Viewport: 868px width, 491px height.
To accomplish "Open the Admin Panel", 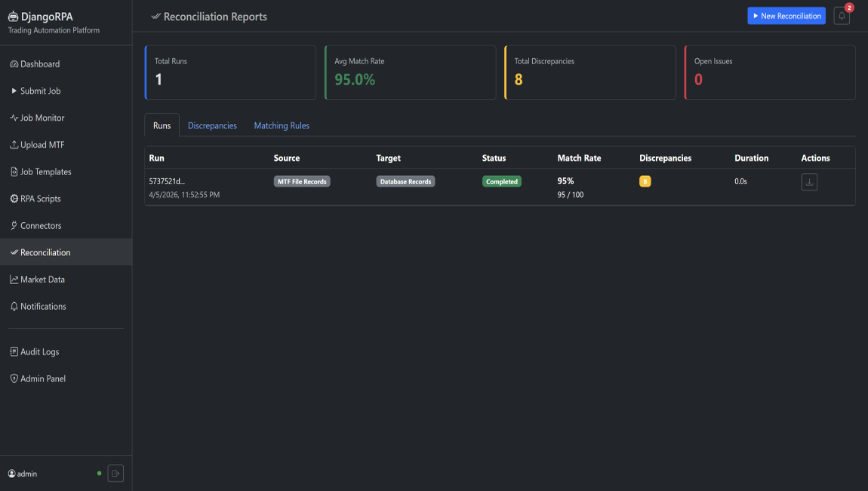I will pyautogui.click(x=42, y=379).
